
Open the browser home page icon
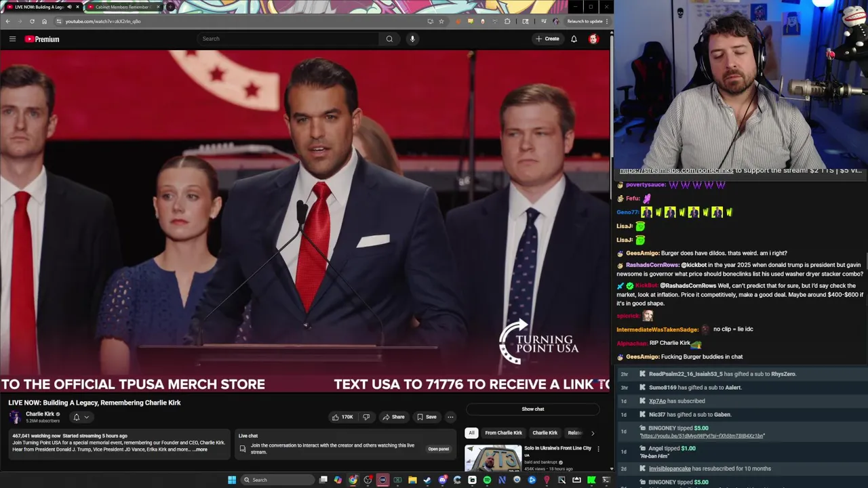[x=44, y=21]
